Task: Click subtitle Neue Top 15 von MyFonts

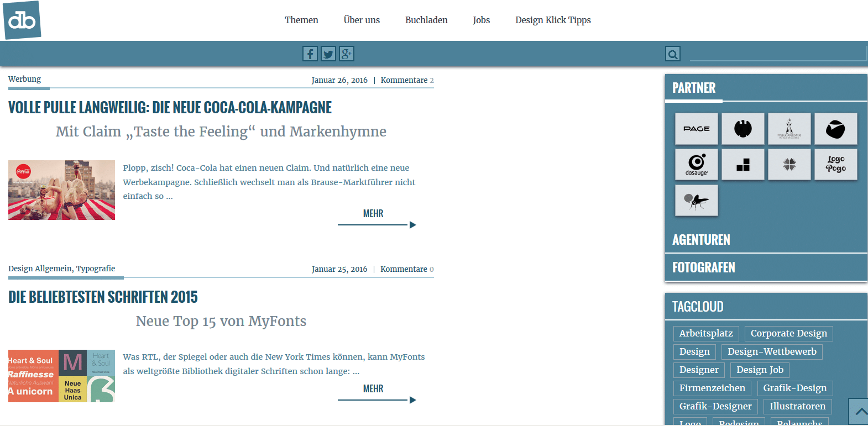Action: (x=221, y=321)
